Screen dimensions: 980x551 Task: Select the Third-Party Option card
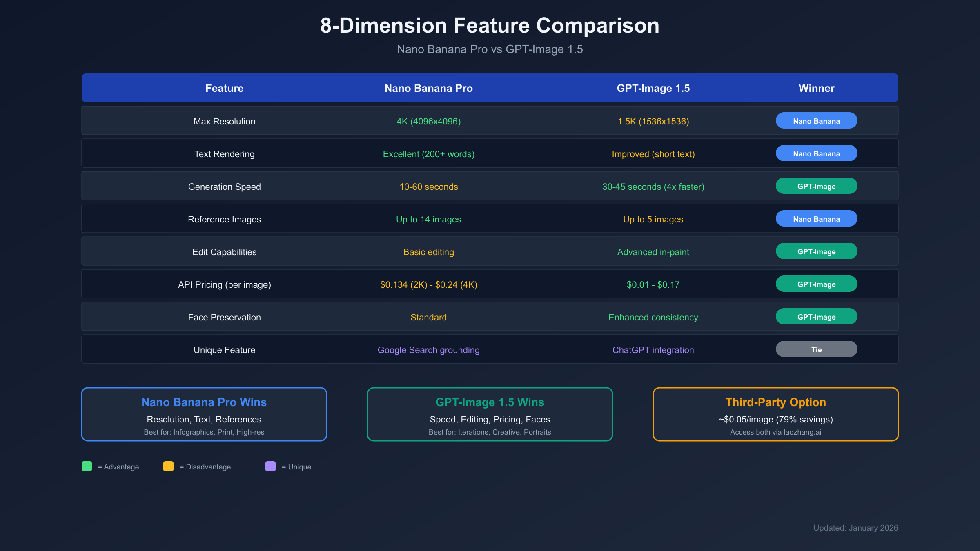tap(775, 414)
